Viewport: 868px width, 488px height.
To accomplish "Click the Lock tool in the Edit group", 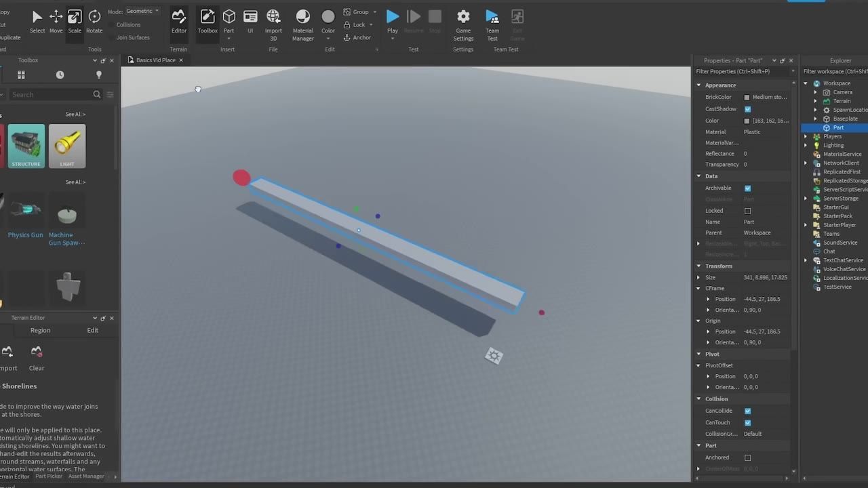I will (354, 24).
